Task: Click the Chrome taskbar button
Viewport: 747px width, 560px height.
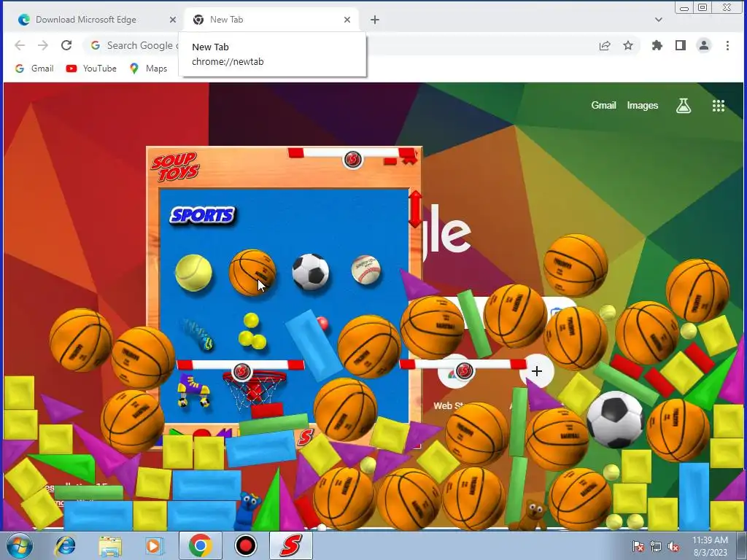Action: pyautogui.click(x=201, y=545)
